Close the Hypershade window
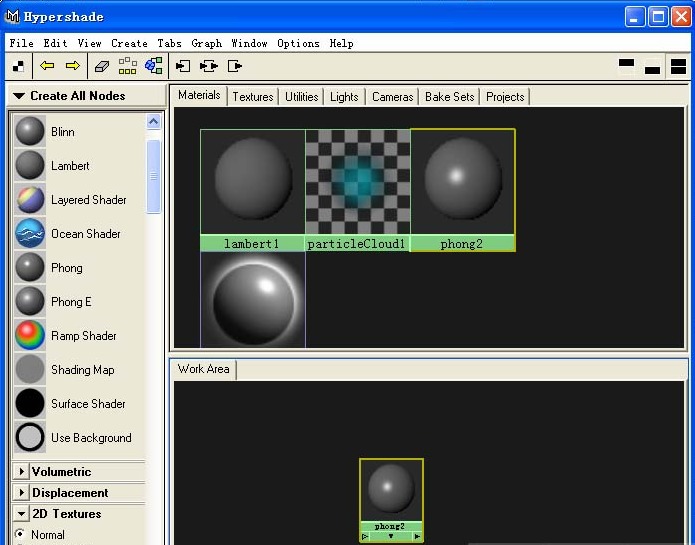 point(681,17)
